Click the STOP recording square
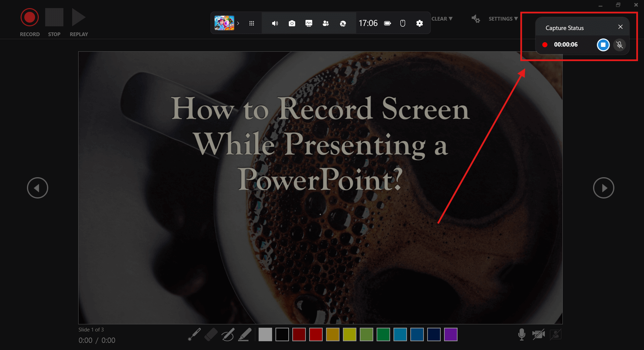The image size is (644, 350). (x=54, y=17)
